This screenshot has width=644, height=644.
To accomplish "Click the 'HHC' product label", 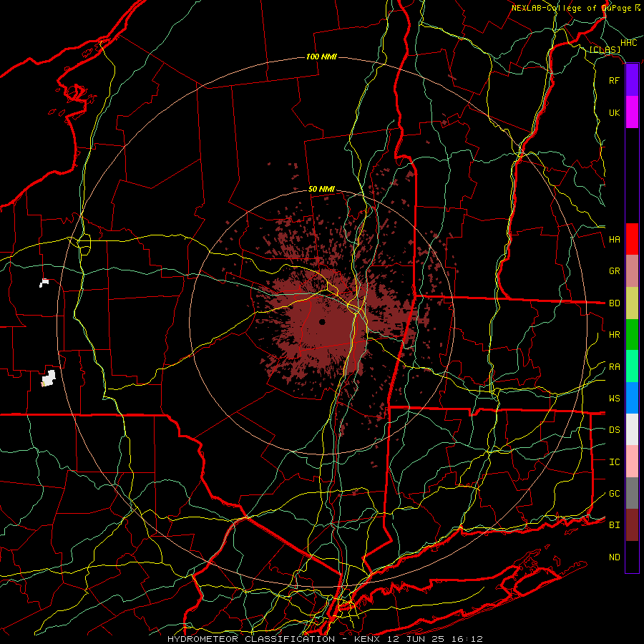I will [629, 43].
